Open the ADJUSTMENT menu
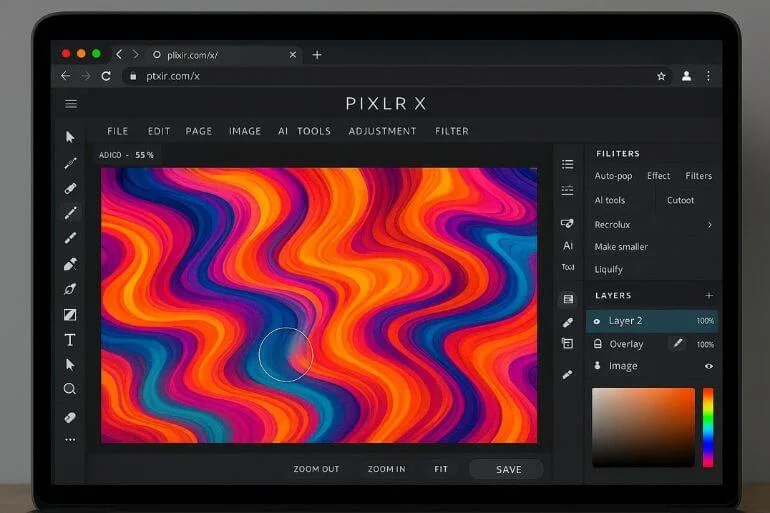The height and width of the screenshot is (513, 770). [383, 131]
